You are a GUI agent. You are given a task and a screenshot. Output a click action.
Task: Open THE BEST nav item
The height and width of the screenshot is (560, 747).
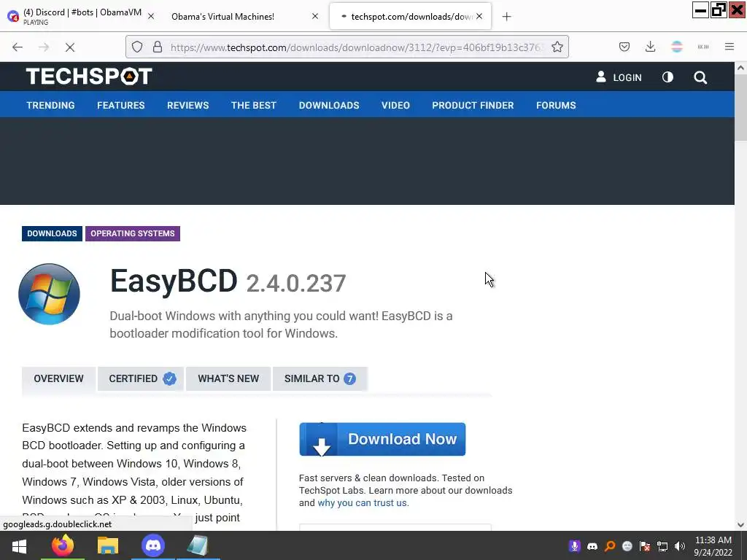point(254,105)
